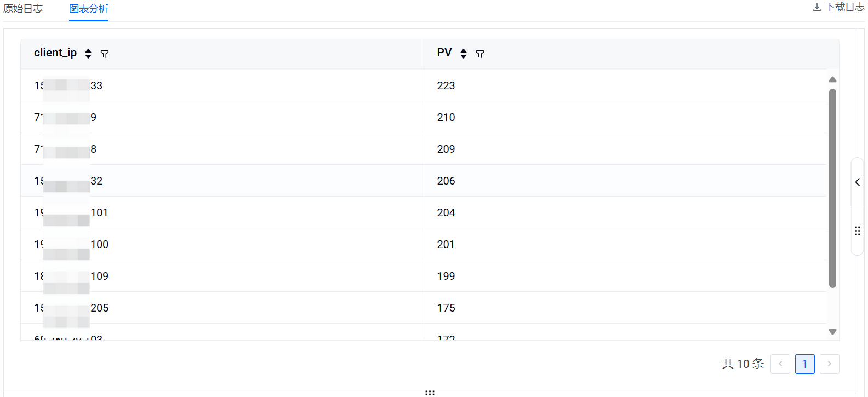Click the 下载日志 link
868x397 pixels.
pyautogui.click(x=844, y=8)
